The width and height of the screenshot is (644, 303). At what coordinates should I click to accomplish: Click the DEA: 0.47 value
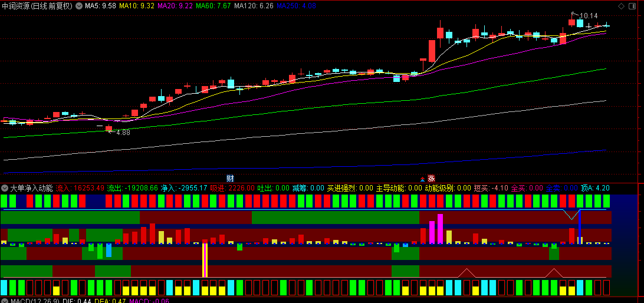[110, 301]
